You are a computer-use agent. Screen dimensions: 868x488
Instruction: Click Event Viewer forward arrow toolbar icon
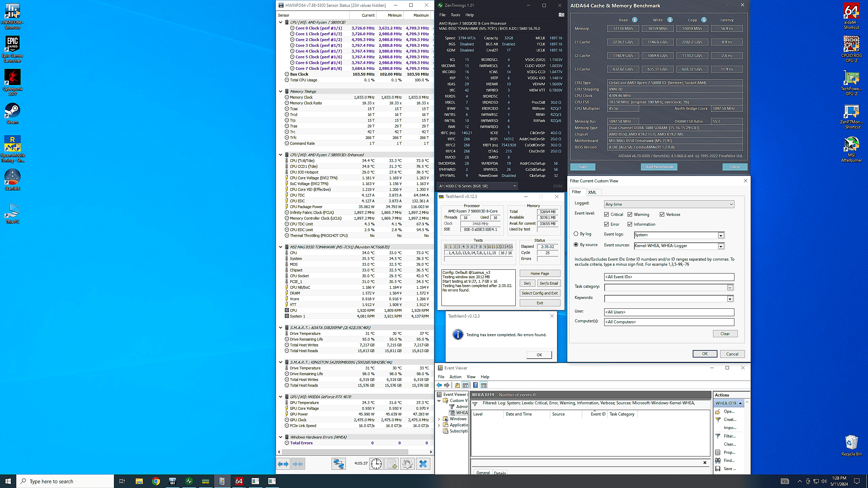pos(447,385)
